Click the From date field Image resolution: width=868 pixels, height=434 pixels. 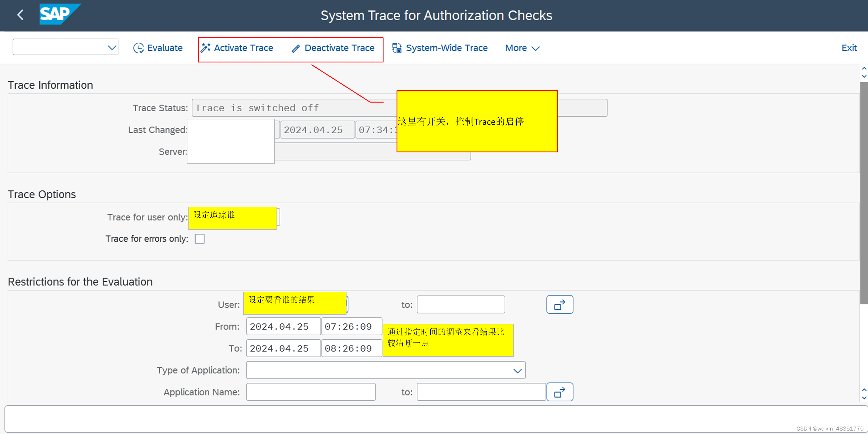(283, 326)
